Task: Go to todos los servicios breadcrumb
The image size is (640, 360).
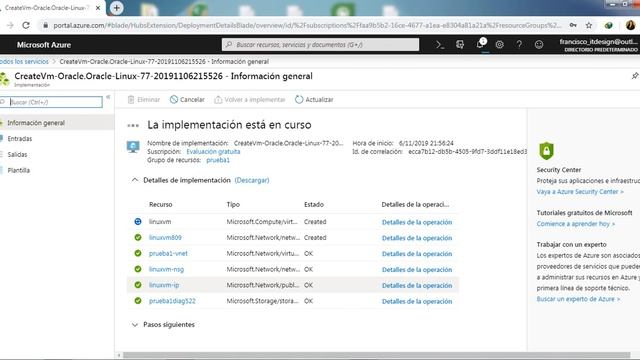Action: point(24,62)
